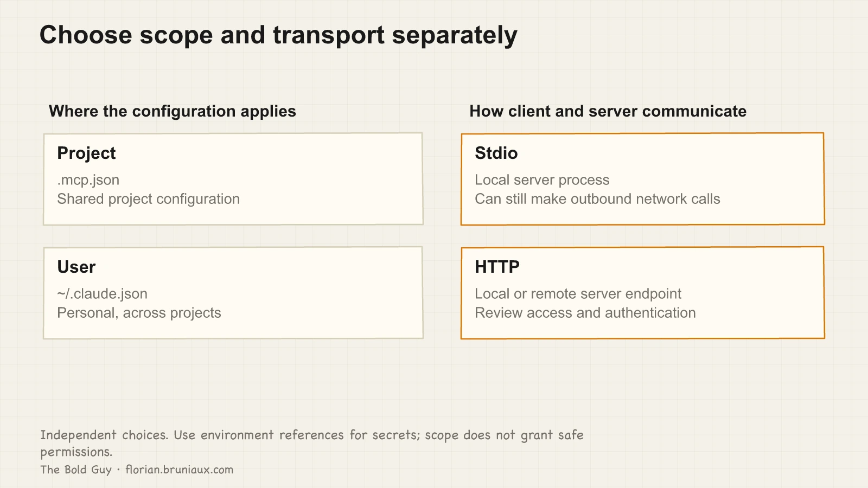
Task: Click the 'Local server process' line
Action: point(542,180)
